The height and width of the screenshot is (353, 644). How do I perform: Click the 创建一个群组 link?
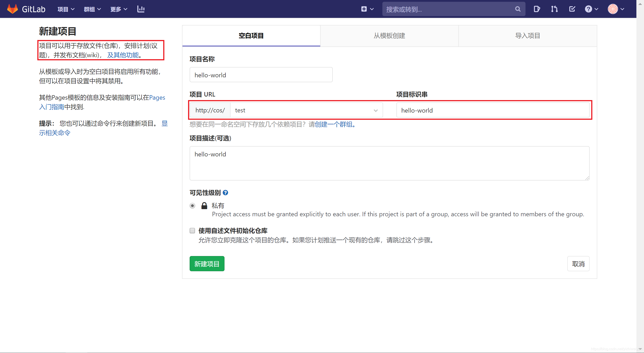pos(333,124)
